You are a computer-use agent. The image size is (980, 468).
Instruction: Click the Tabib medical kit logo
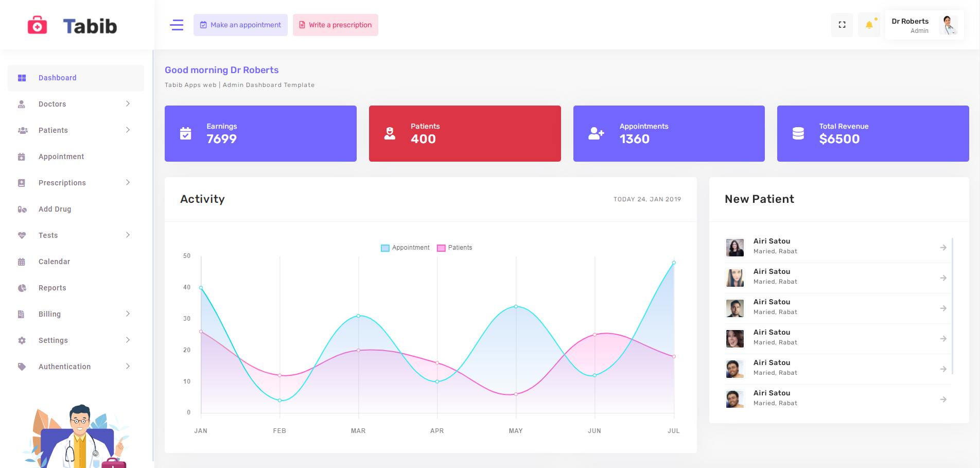click(37, 25)
